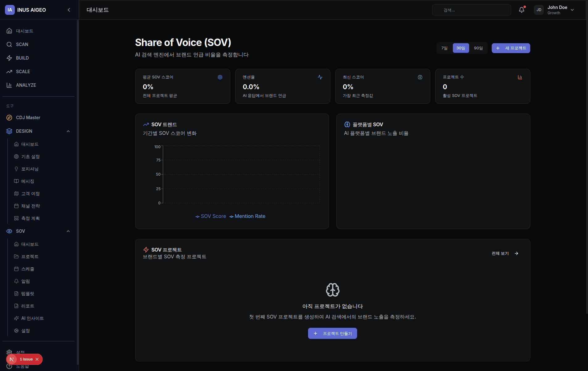
Task: Toggle the SOV Score chart legend
Action: 211,216
